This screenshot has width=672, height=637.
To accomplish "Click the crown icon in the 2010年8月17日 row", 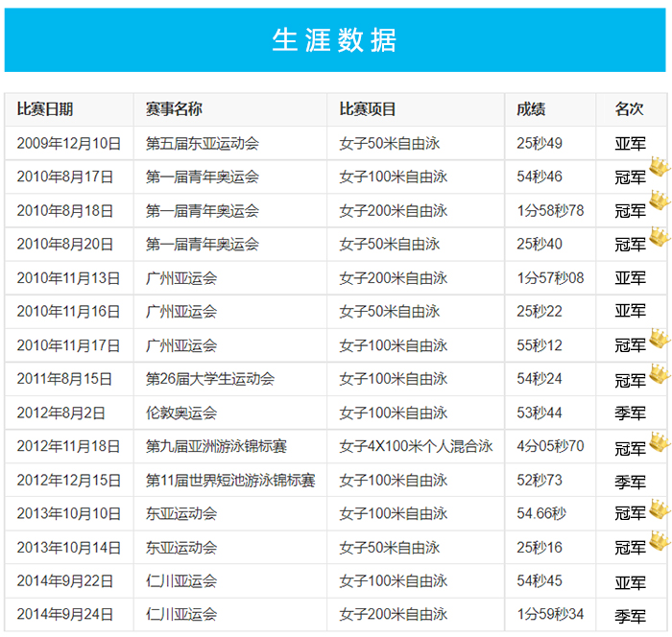I will (659, 167).
